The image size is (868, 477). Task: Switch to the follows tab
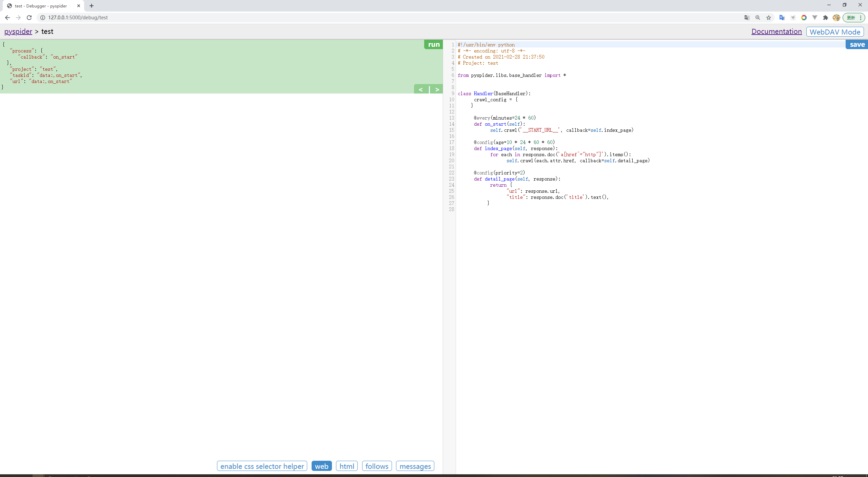(377, 466)
